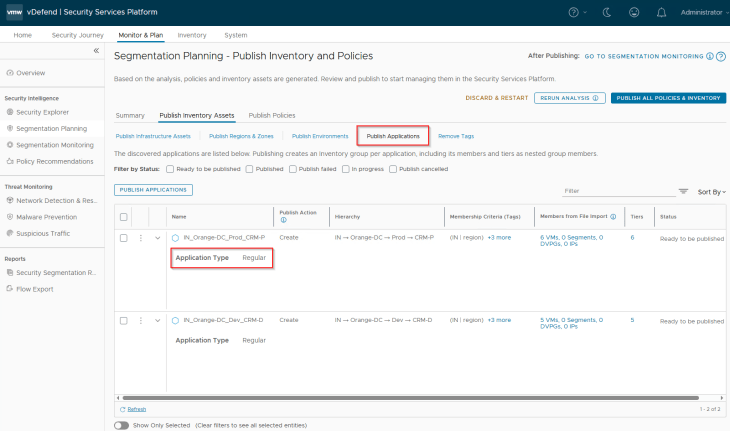The height and width of the screenshot is (431, 730).
Task: Open the notifications bell
Action: (661, 13)
